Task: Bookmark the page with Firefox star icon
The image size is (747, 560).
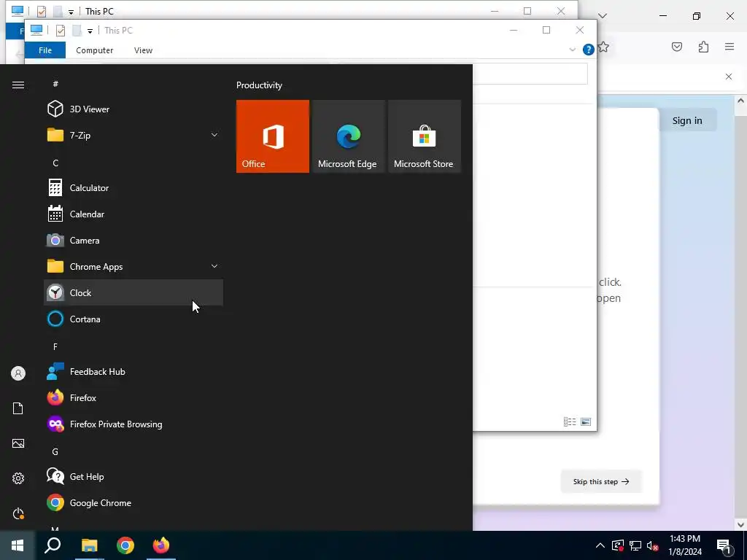Action: click(x=603, y=47)
